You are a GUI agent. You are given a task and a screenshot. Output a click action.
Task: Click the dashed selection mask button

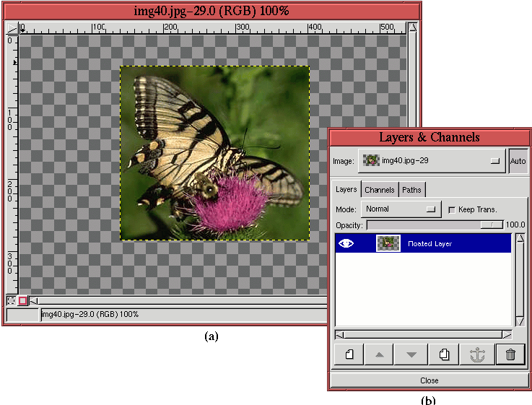12,300
